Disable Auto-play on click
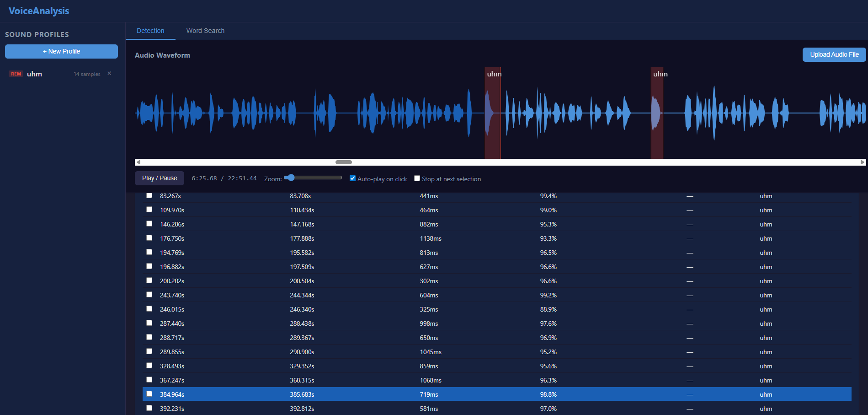This screenshot has width=868, height=415. [x=352, y=178]
